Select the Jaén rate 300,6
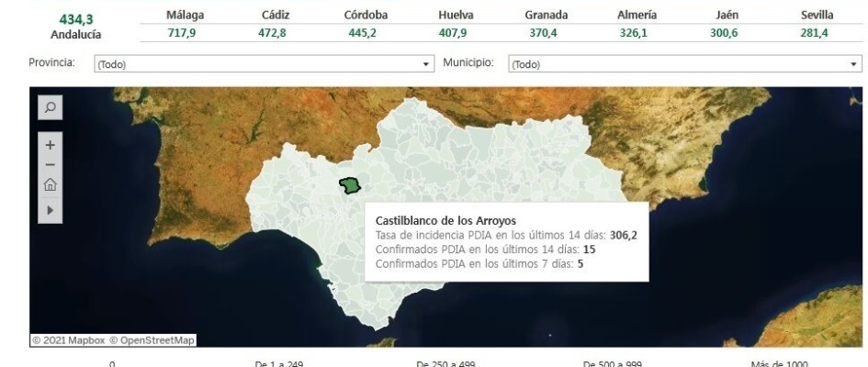Image resolution: width=868 pixels, height=367 pixels. click(x=724, y=33)
